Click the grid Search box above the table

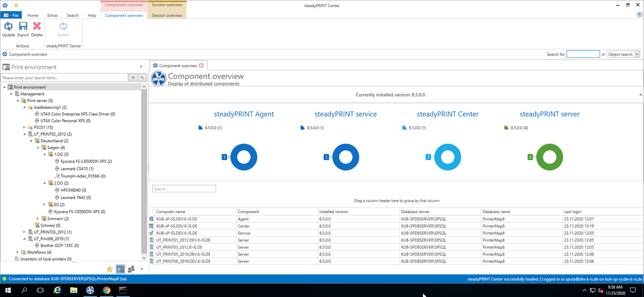(184, 189)
